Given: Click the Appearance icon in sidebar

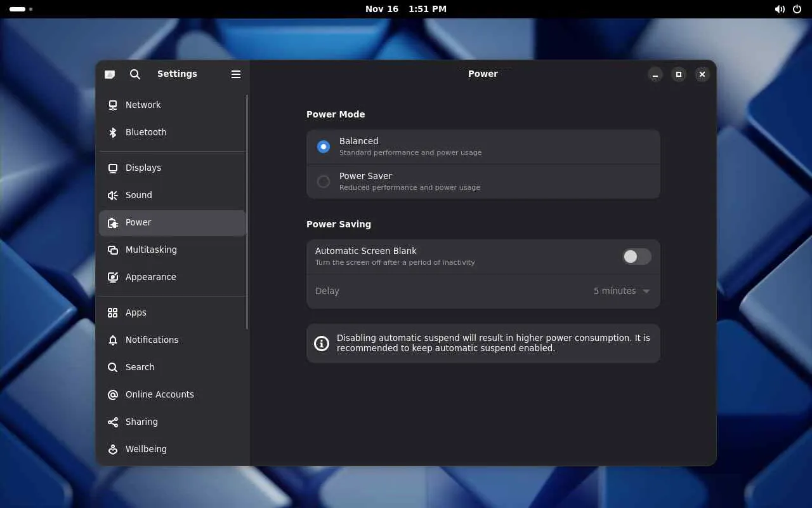Looking at the screenshot, I should (113, 277).
